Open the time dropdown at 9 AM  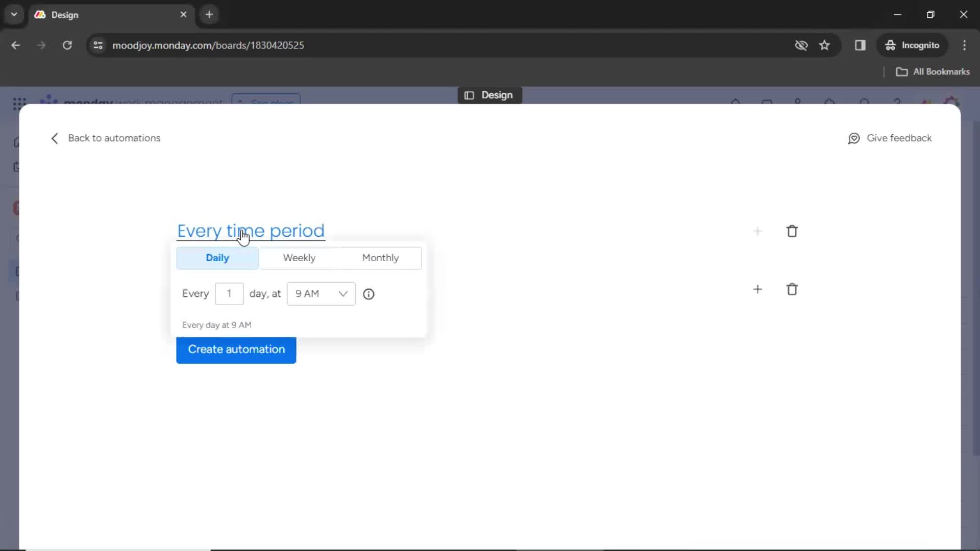pyautogui.click(x=321, y=293)
